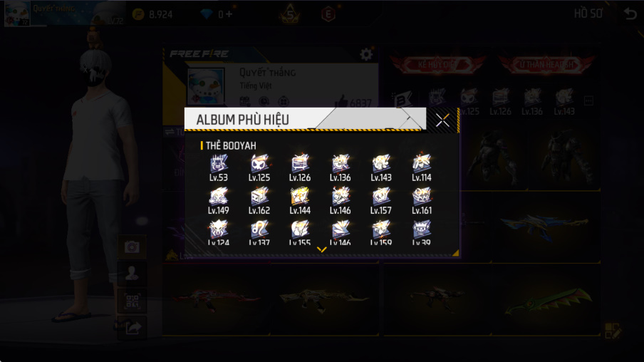Expand badge list with yellow down chevron

(x=321, y=249)
